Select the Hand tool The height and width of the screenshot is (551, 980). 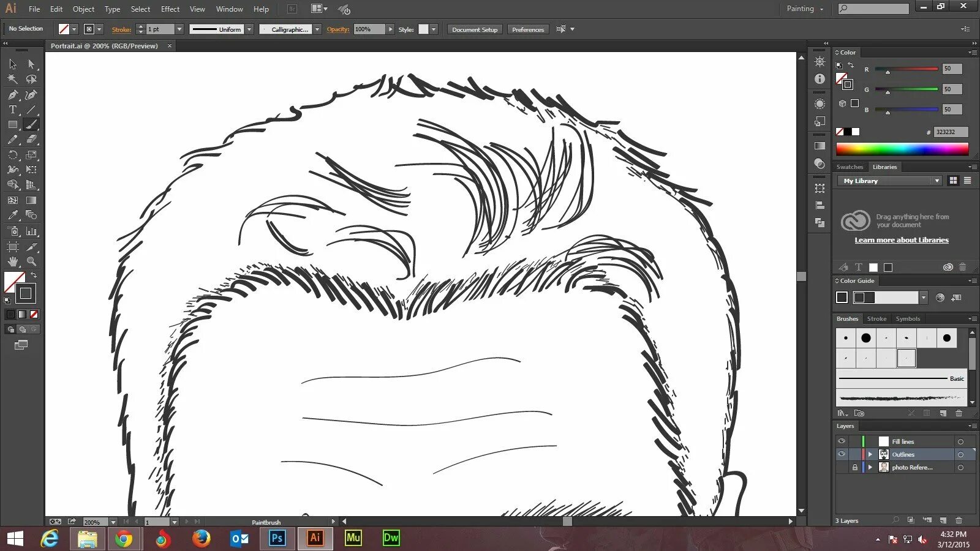[12, 261]
